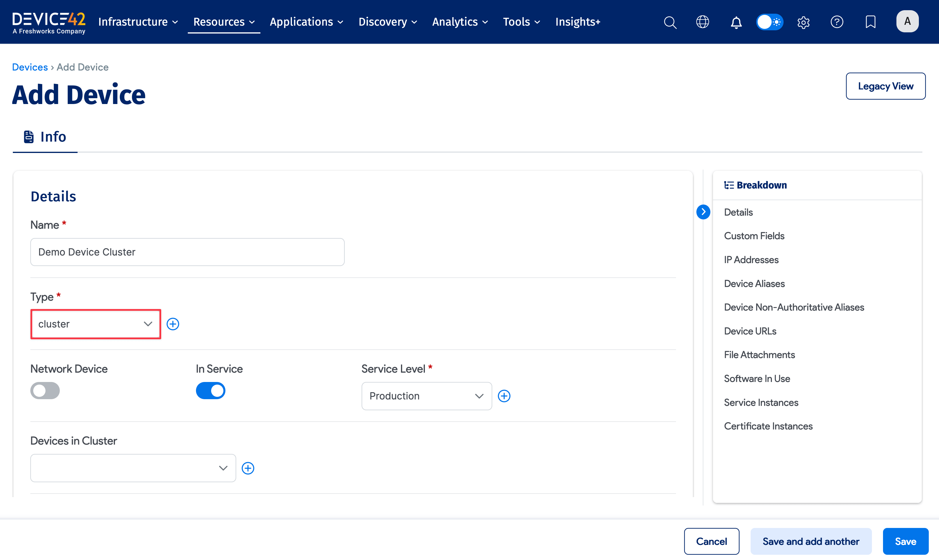Add new service level with plus icon
This screenshot has height=560, width=939.
(504, 396)
